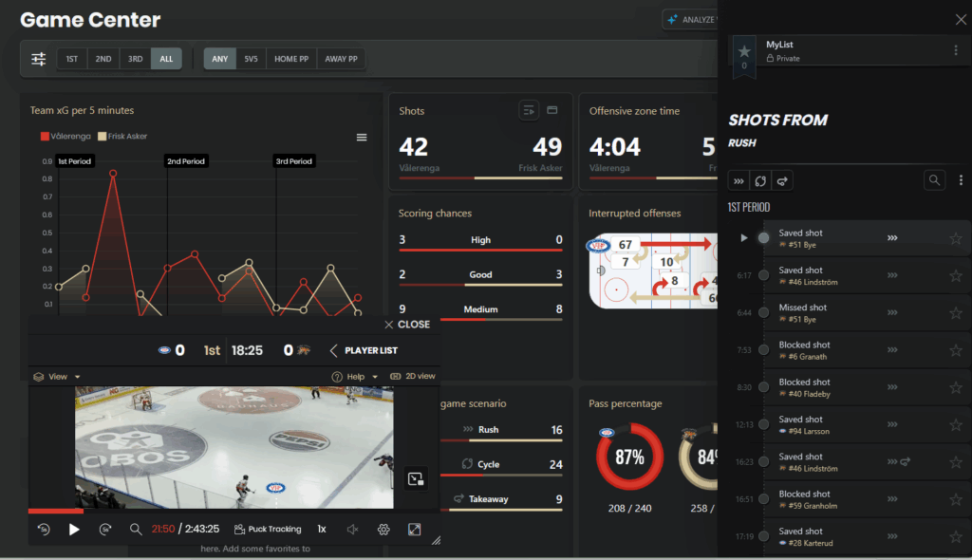
Task: Unmute the video sound
Action: [x=353, y=529]
